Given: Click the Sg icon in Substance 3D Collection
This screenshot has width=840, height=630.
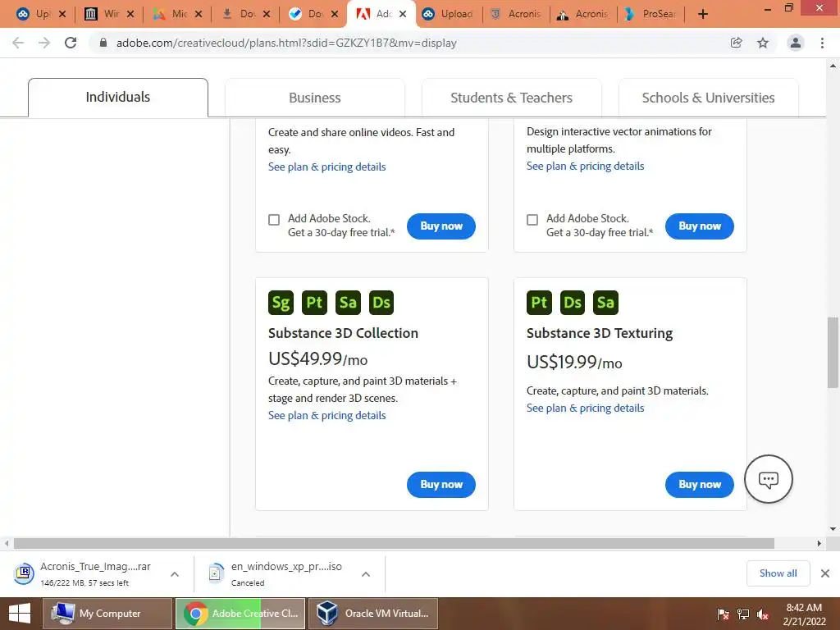Looking at the screenshot, I should 281,302.
